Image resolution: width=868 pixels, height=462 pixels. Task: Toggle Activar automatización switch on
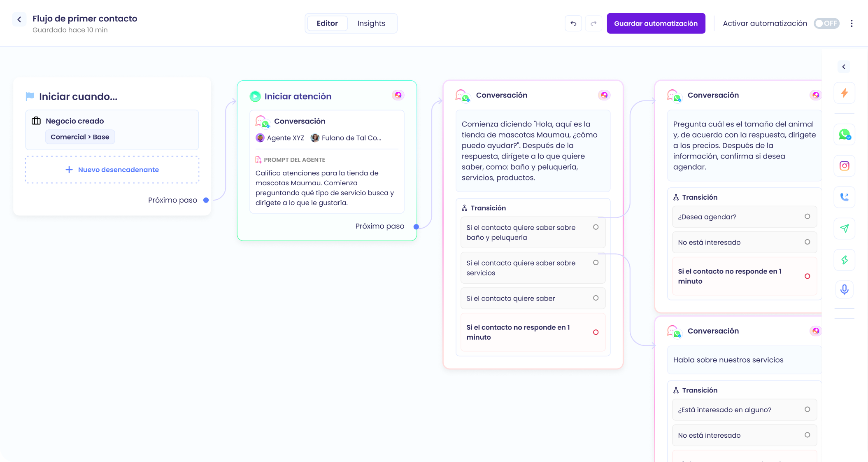[826, 23]
